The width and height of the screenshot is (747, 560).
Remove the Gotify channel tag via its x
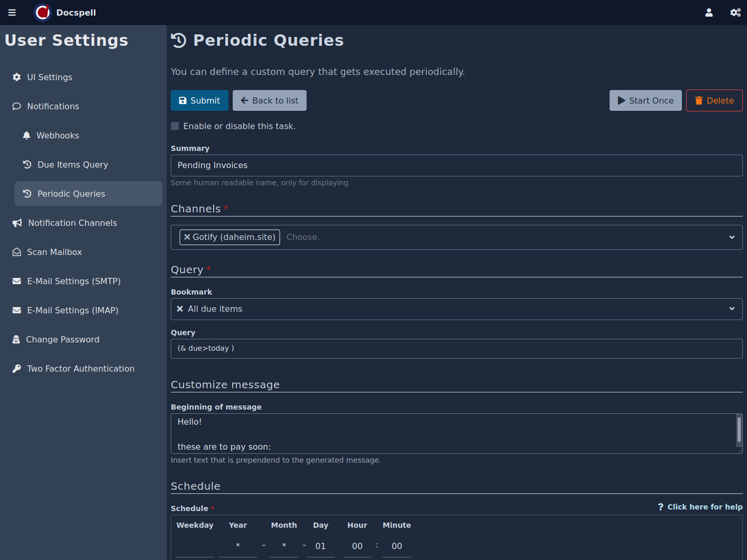coord(187,237)
